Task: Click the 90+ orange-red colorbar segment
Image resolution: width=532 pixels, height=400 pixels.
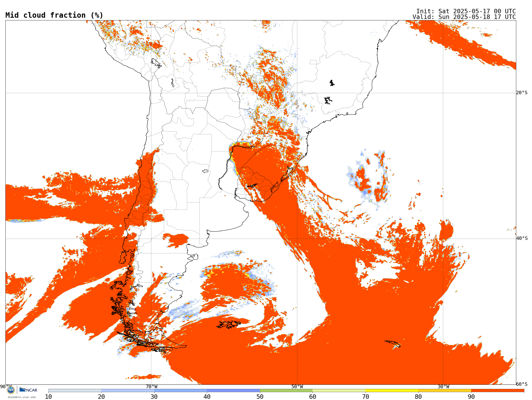Action: pos(498,391)
